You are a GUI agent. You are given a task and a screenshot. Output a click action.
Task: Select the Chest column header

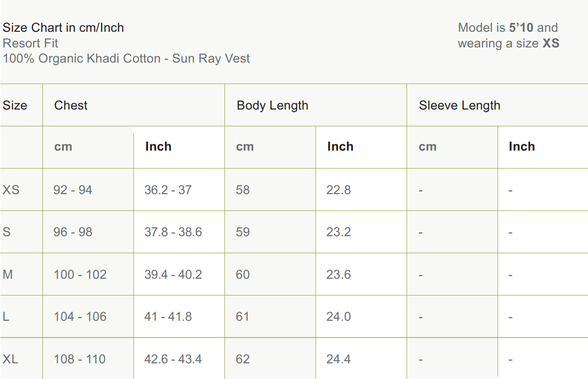71,106
